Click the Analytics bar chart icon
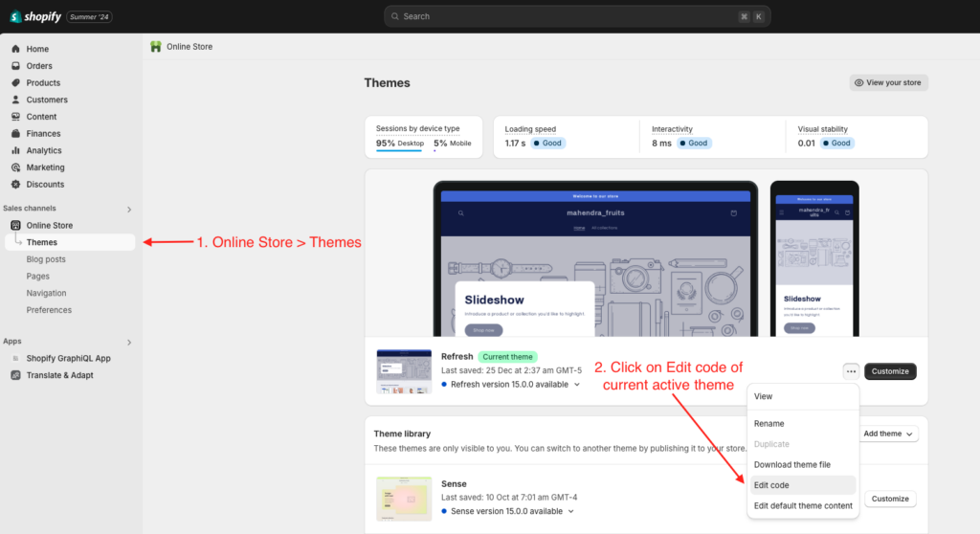The height and width of the screenshot is (534, 980). [16, 150]
